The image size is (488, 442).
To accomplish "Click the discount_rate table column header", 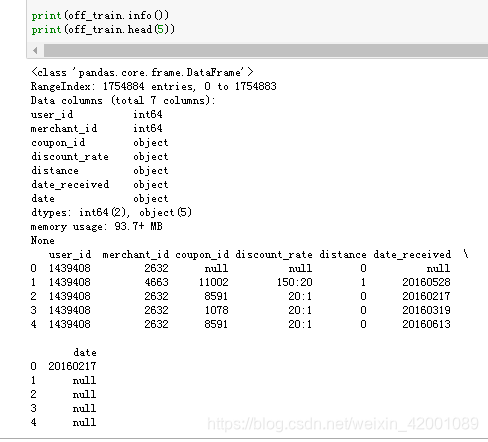I will click(x=274, y=255).
